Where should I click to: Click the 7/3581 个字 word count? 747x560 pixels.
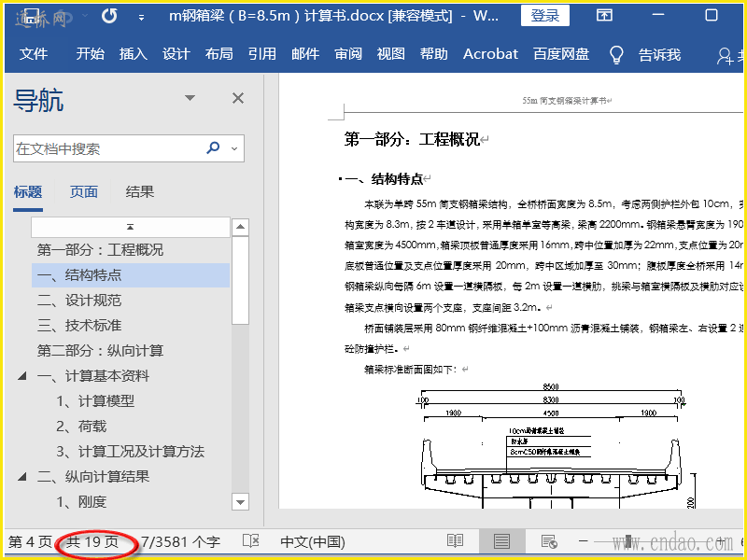(x=180, y=541)
